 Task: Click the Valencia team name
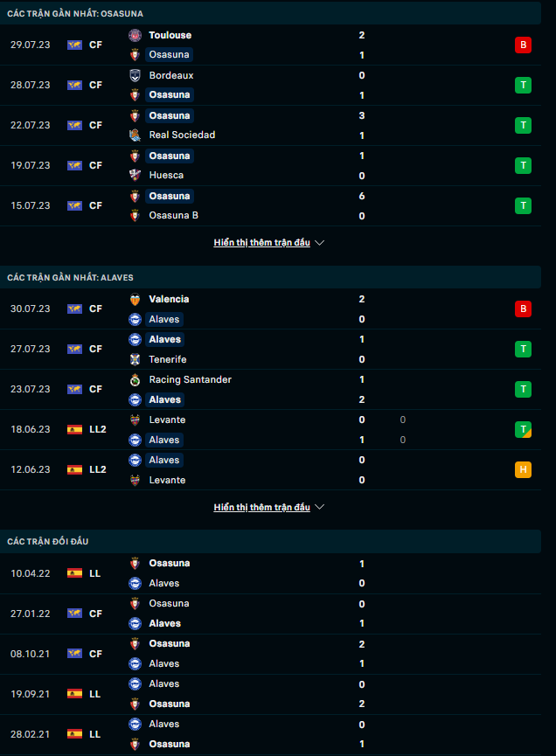pyautogui.click(x=169, y=299)
